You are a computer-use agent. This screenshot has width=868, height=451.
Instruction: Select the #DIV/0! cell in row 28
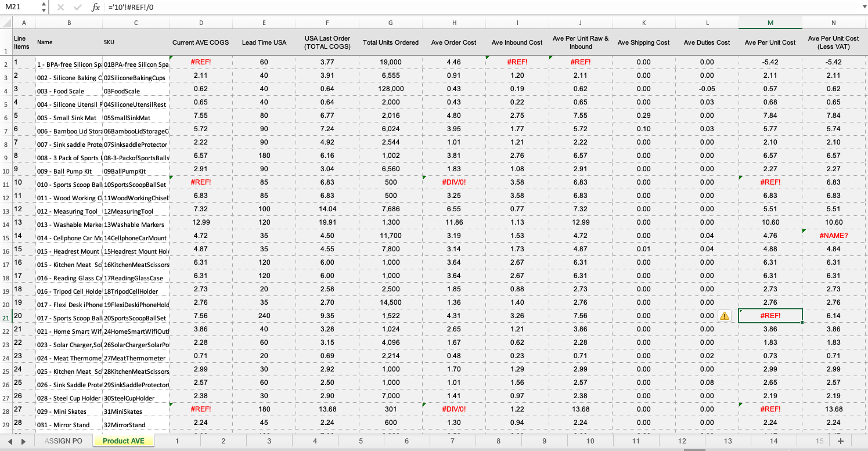click(x=454, y=409)
